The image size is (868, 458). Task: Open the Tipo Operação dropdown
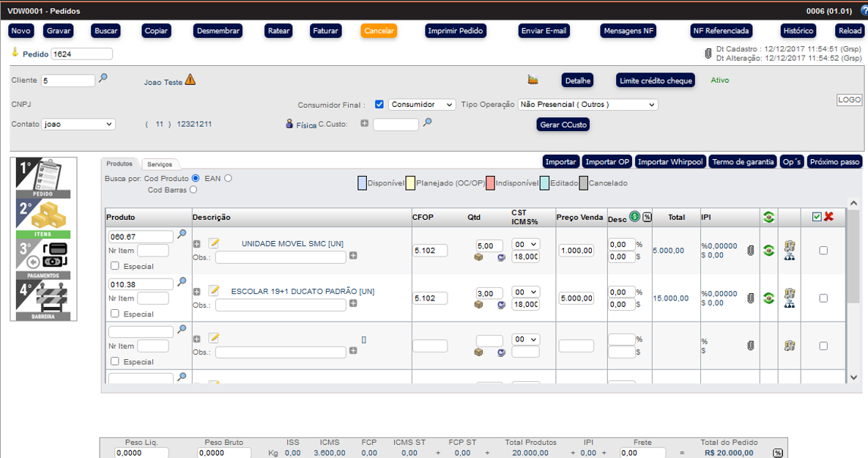coord(587,105)
